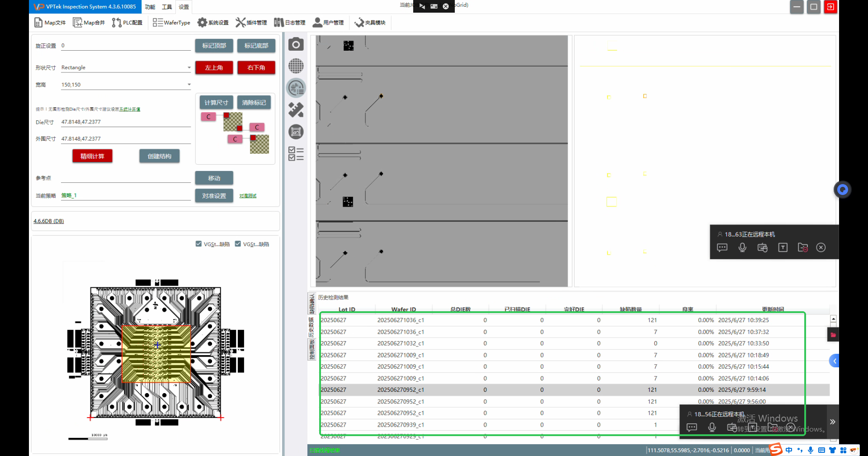Open 日志管理 log management
This screenshot has height=456, width=868.
[290, 22]
